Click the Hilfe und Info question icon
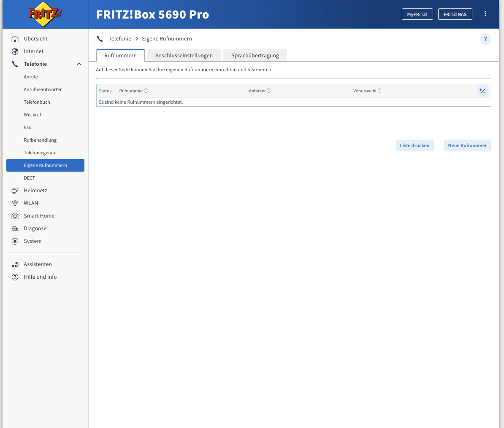The width and height of the screenshot is (504, 428). tap(15, 277)
